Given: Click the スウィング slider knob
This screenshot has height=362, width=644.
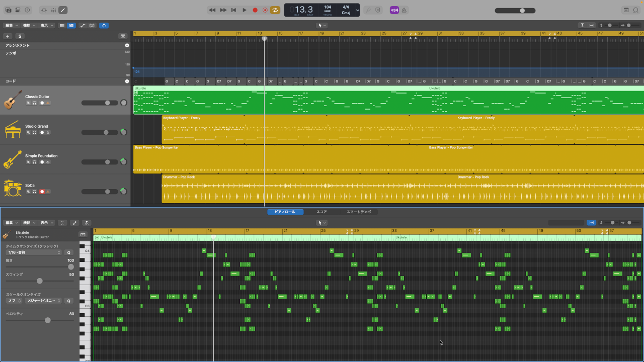Looking at the screenshot, I should pos(40,281).
